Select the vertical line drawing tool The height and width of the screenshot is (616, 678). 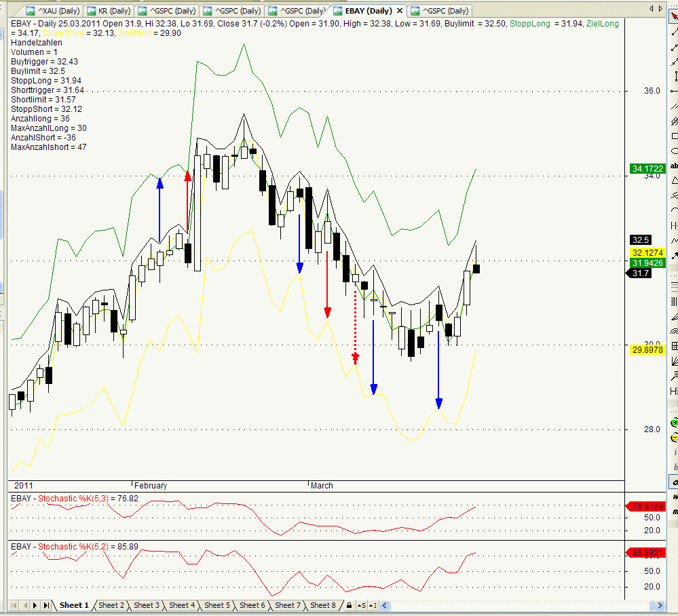tap(675, 77)
